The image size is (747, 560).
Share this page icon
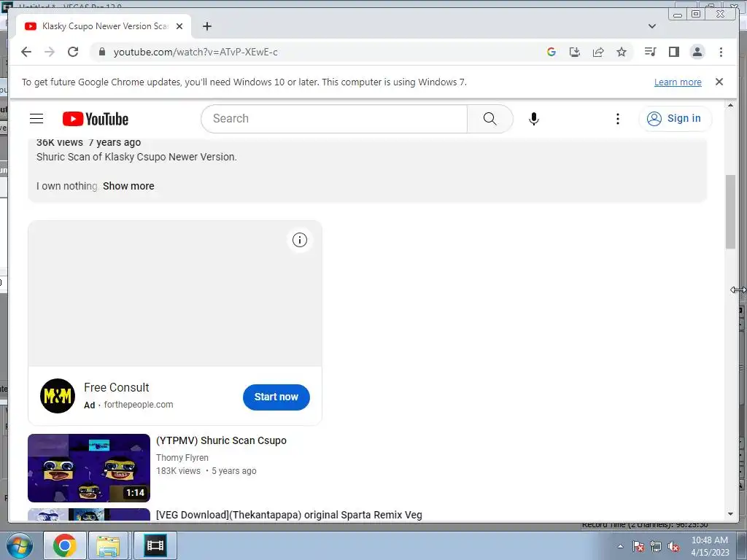click(x=598, y=52)
